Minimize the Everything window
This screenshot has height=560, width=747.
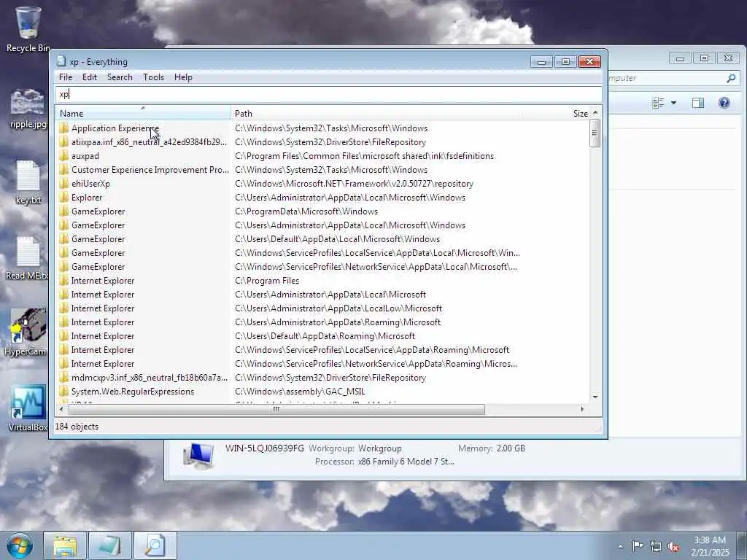542,62
